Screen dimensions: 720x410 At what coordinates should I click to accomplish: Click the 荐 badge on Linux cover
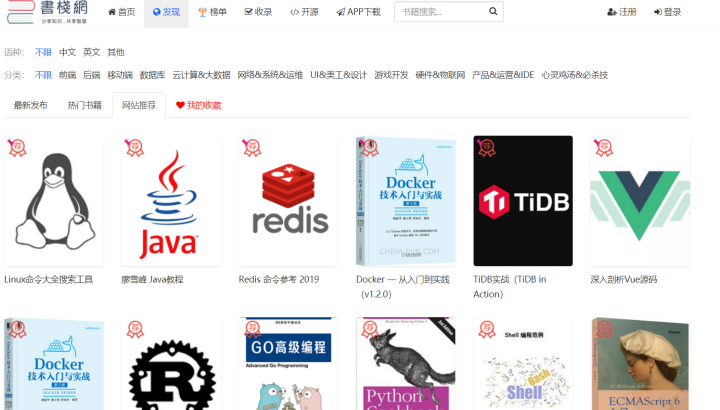click(x=17, y=148)
